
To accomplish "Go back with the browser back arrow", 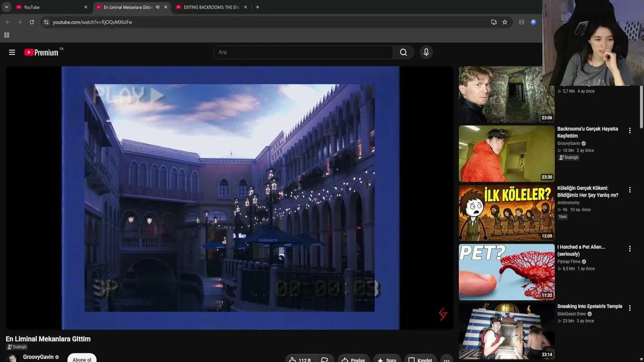I will [8, 22].
